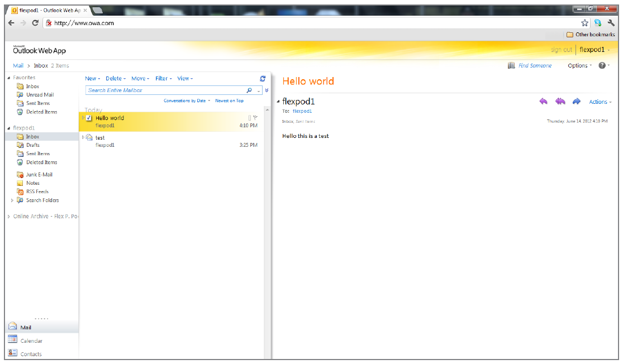623x364 pixels.
Task: Click the Reply All double-arrow icon
Action: (x=560, y=101)
